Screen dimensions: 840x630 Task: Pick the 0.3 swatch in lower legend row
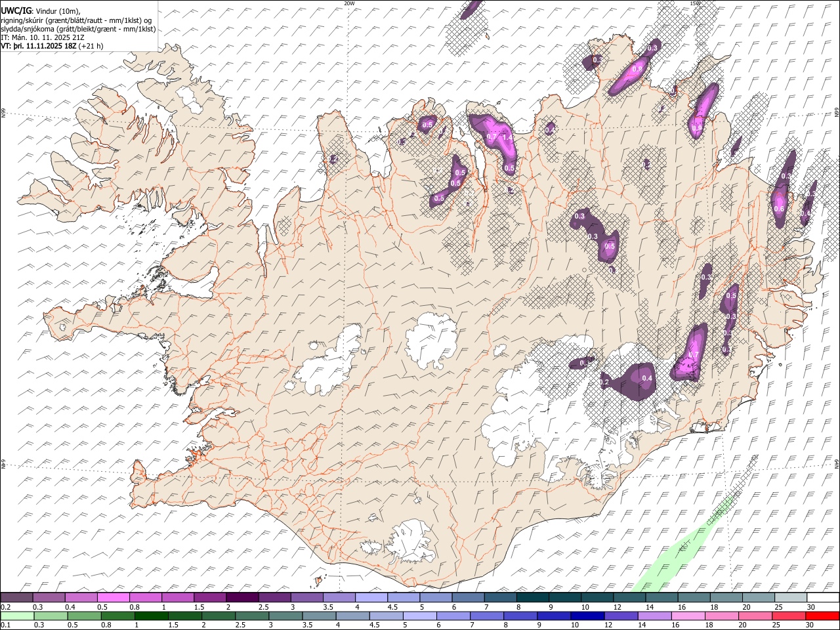click(x=49, y=616)
